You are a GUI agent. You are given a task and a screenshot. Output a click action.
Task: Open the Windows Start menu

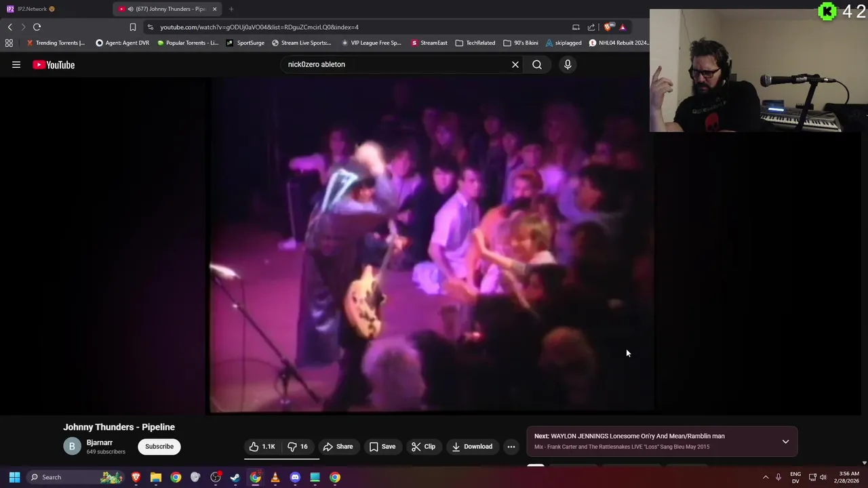pyautogui.click(x=14, y=477)
